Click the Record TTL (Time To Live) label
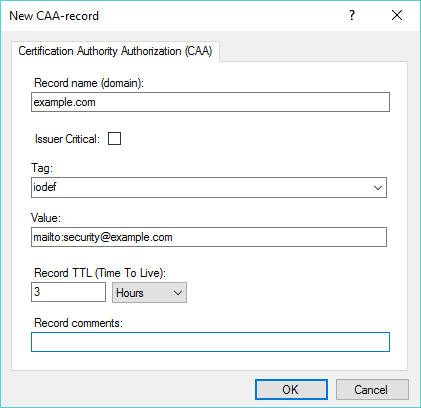421x408 pixels. click(x=100, y=273)
